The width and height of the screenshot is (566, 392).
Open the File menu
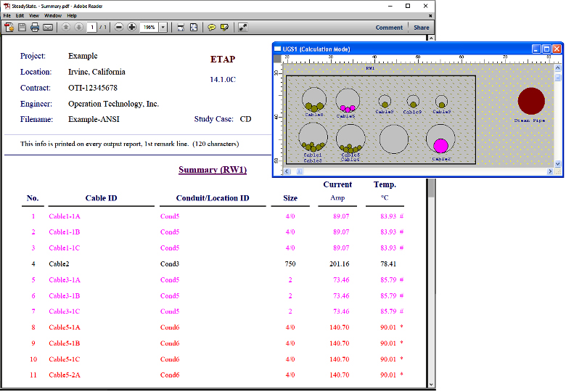coord(7,15)
